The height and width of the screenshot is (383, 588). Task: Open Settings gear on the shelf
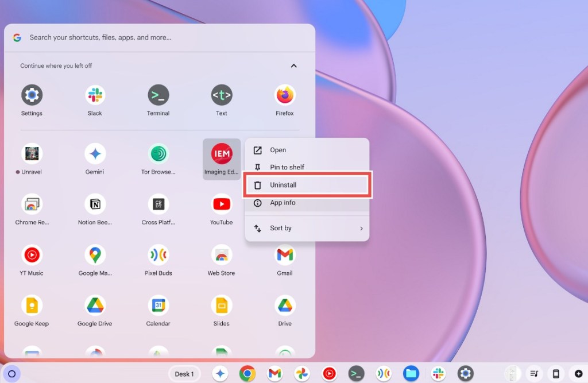coord(465,374)
